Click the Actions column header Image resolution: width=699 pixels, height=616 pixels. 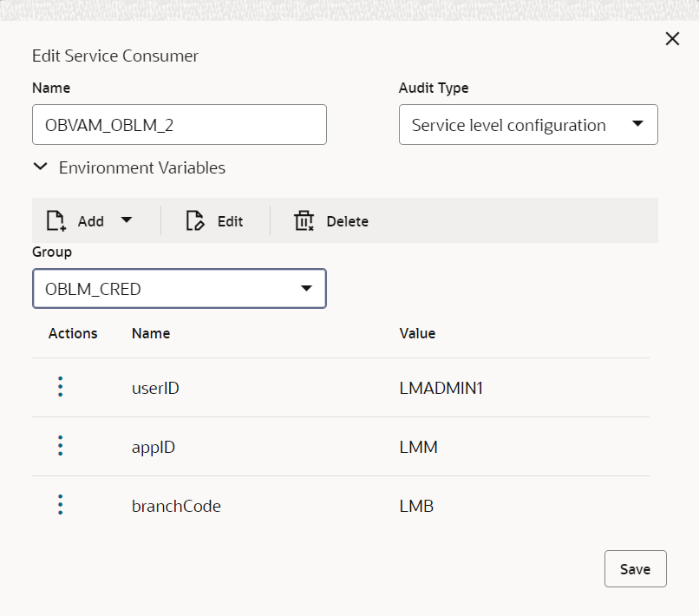73,333
